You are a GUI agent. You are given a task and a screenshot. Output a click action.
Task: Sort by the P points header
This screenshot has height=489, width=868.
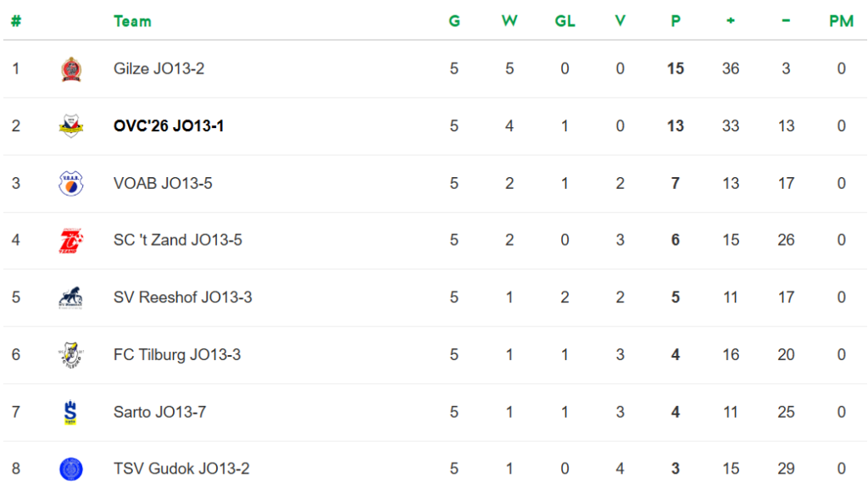click(x=676, y=21)
